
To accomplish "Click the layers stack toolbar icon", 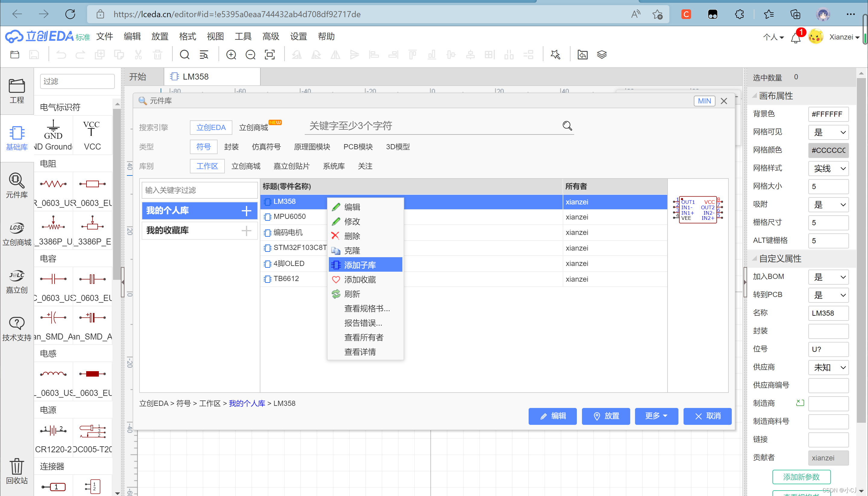I will coord(602,55).
